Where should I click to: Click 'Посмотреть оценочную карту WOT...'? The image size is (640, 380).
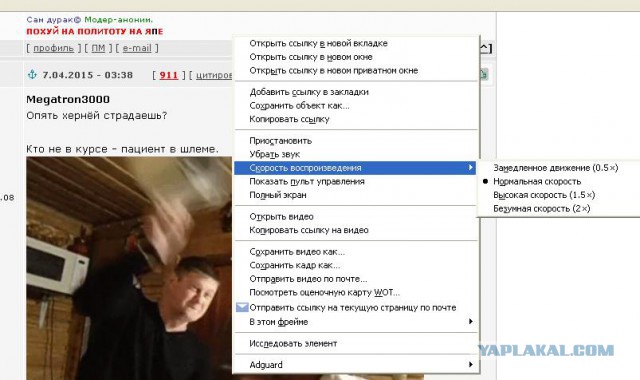[355, 292]
